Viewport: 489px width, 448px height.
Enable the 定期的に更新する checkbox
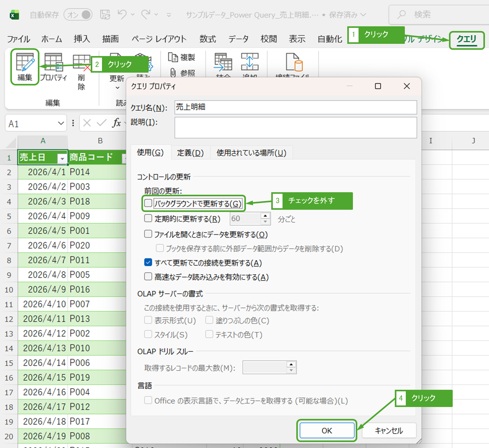pyautogui.click(x=148, y=218)
